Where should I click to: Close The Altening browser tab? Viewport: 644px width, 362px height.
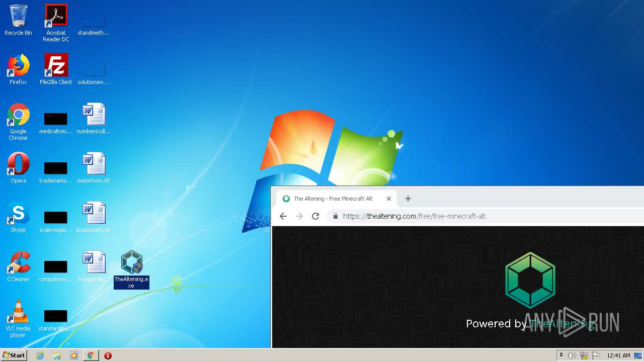tap(388, 199)
